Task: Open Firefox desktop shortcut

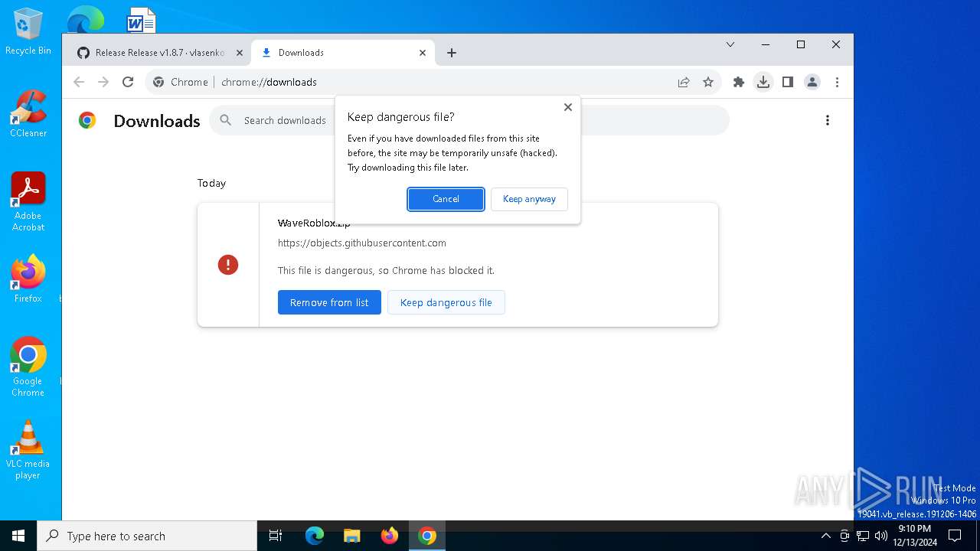Action: pos(28,279)
